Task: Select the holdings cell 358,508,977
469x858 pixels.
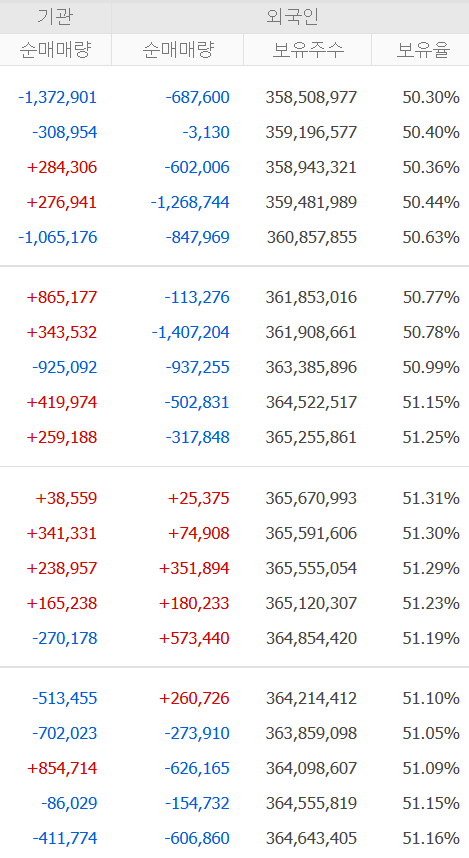Action: tap(311, 97)
